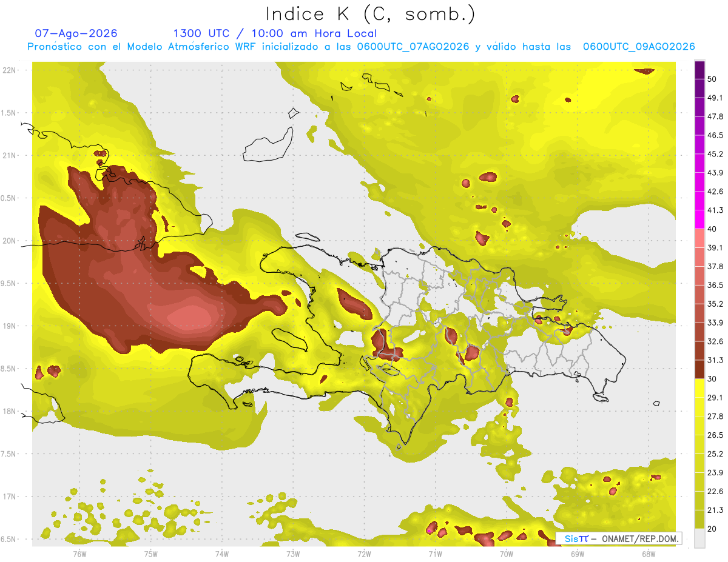Click the "74W" longitude axis label

pos(221,554)
